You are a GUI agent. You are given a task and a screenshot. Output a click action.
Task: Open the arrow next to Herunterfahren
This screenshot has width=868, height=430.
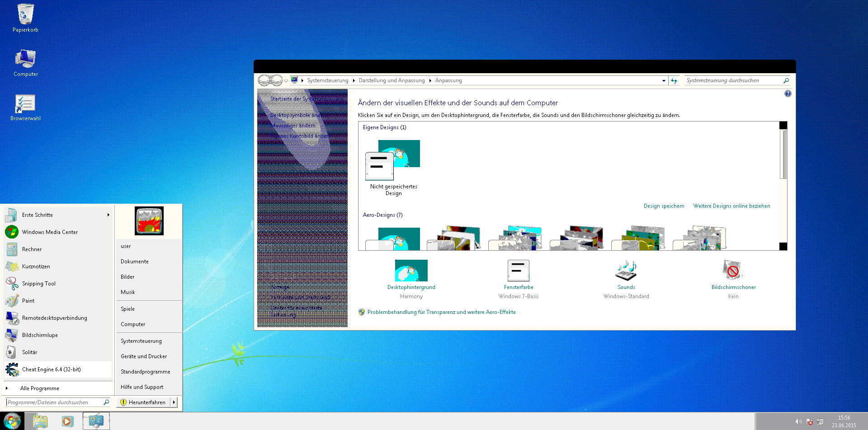pos(174,402)
